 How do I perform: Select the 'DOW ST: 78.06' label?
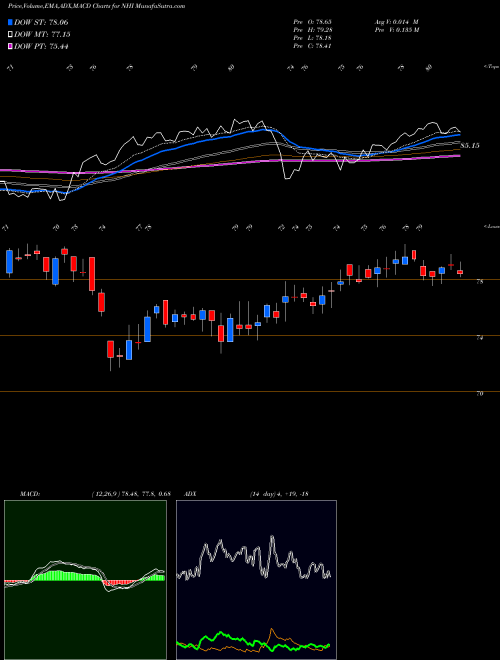(x=41, y=22)
